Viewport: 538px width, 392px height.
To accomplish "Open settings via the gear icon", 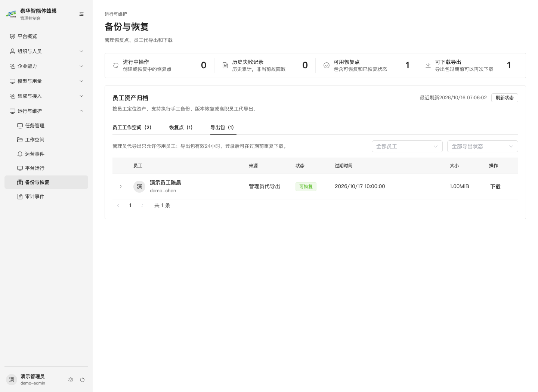I will pyautogui.click(x=71, y=380).
